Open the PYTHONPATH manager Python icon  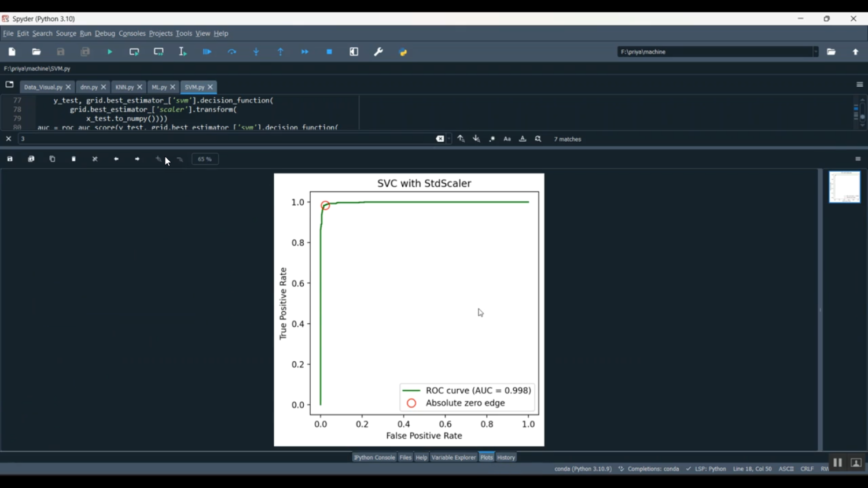click(x=403, y=52)
